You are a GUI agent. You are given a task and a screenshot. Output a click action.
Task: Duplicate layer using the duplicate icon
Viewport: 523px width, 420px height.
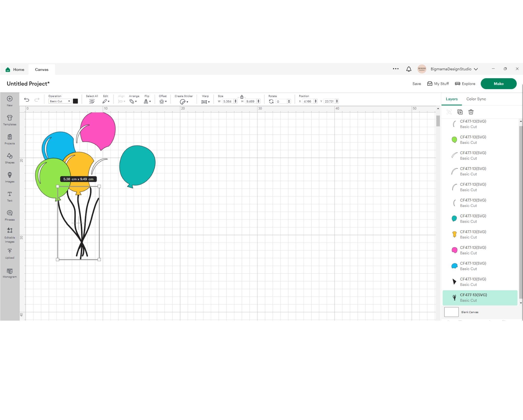(x=460, y=112)
